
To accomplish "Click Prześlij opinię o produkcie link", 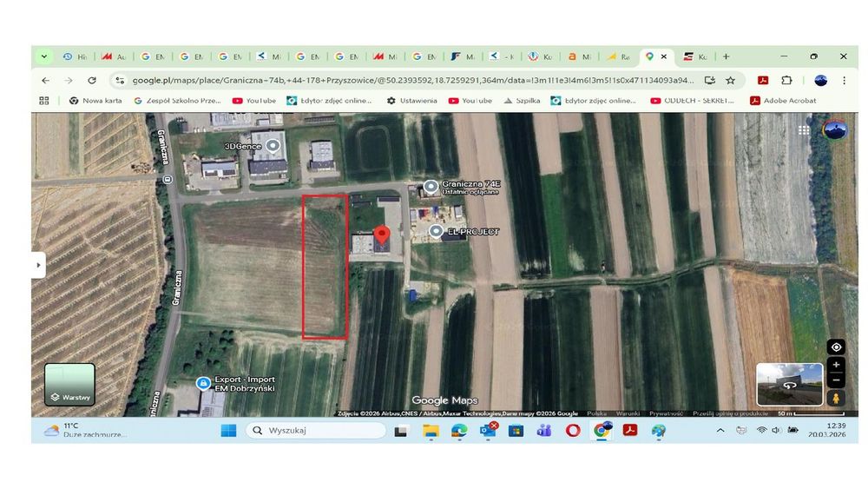I will tap(730, 413).
